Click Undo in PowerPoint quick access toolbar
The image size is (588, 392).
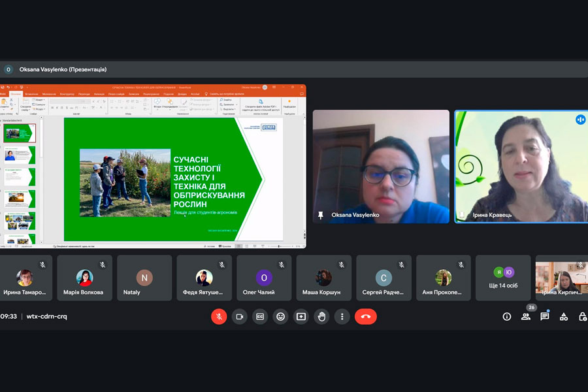pyautogui.click(x=8, y=88)
